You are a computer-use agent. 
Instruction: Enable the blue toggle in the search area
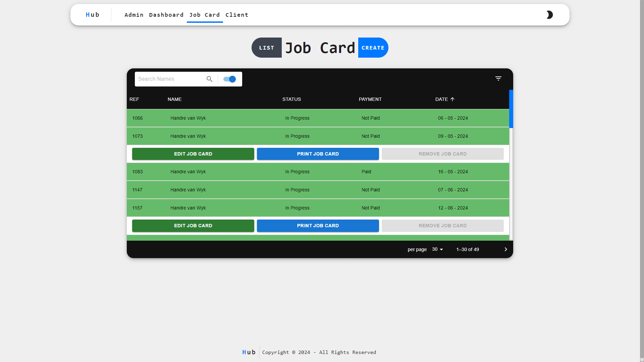pyautogui.click(x=229, y=79)
